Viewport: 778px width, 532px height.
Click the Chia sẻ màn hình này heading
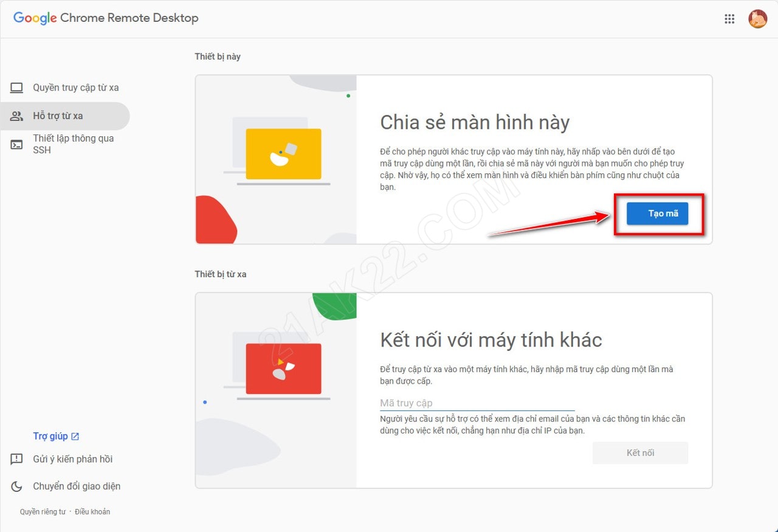(x=475, y=123)
